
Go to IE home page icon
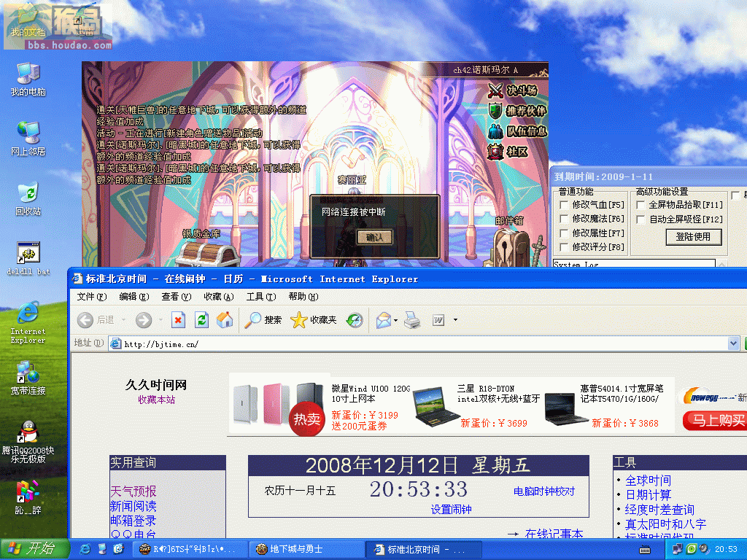[225, 320]
